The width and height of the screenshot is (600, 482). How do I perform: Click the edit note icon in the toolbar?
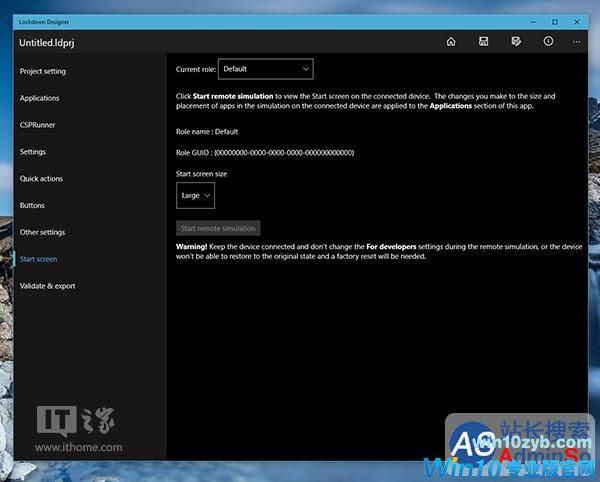tap(515, 42)
